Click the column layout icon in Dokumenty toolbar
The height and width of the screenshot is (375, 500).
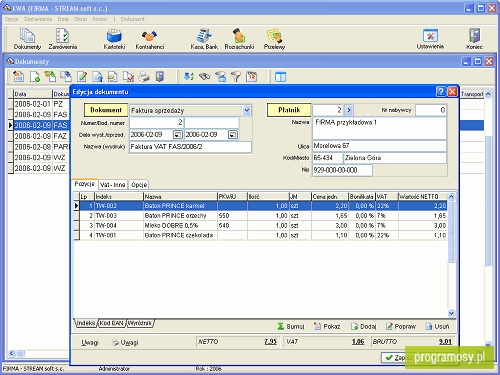(280, 77)
